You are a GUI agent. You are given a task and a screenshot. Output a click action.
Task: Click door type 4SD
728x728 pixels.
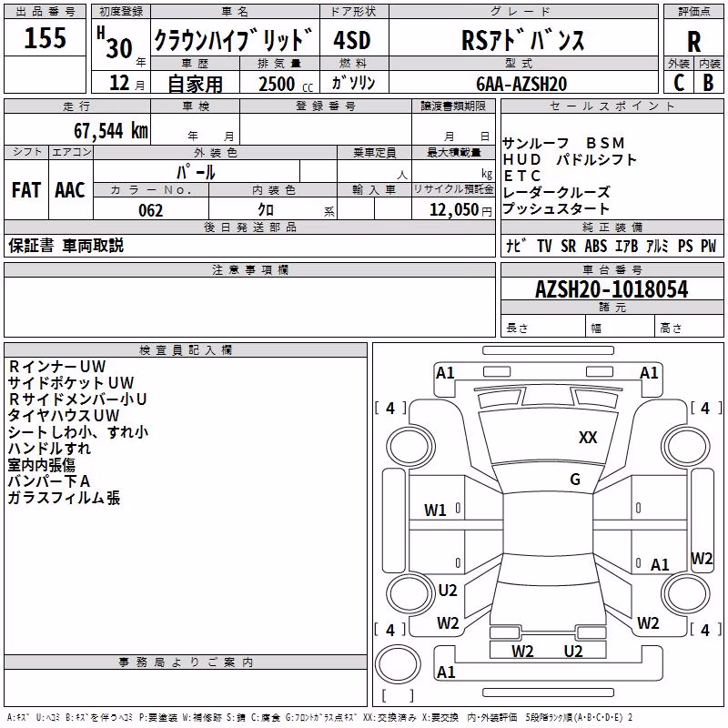(352, 40)
